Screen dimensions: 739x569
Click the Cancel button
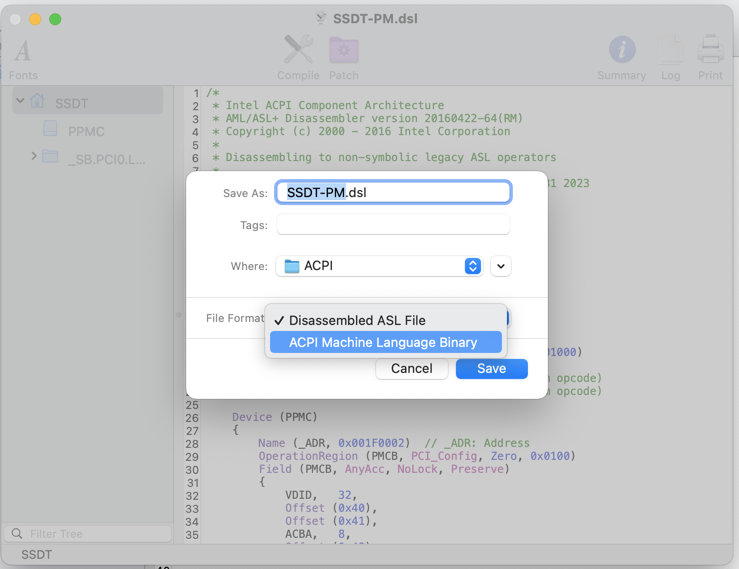click(x=411, y=369)
